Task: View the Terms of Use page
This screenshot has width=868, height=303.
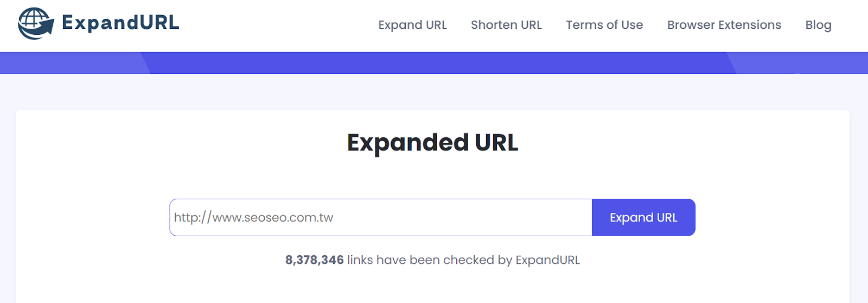Action: point(604,25)
